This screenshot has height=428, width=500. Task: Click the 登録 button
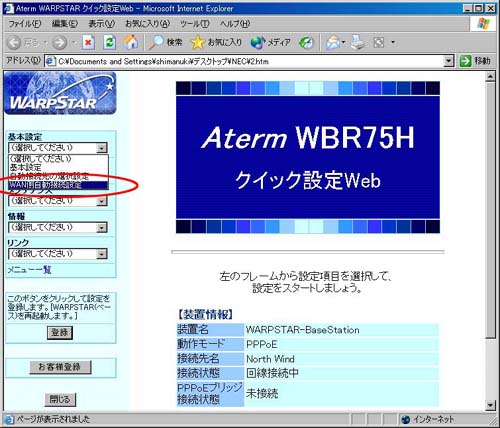pos(60,332)
